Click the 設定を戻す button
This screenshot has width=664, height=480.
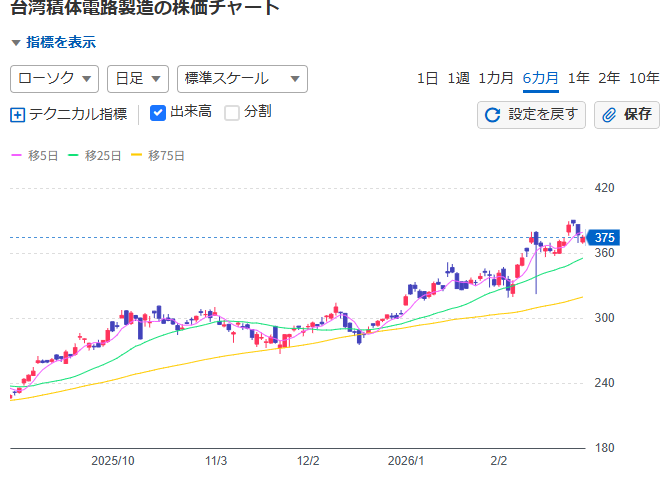[531, 115]
